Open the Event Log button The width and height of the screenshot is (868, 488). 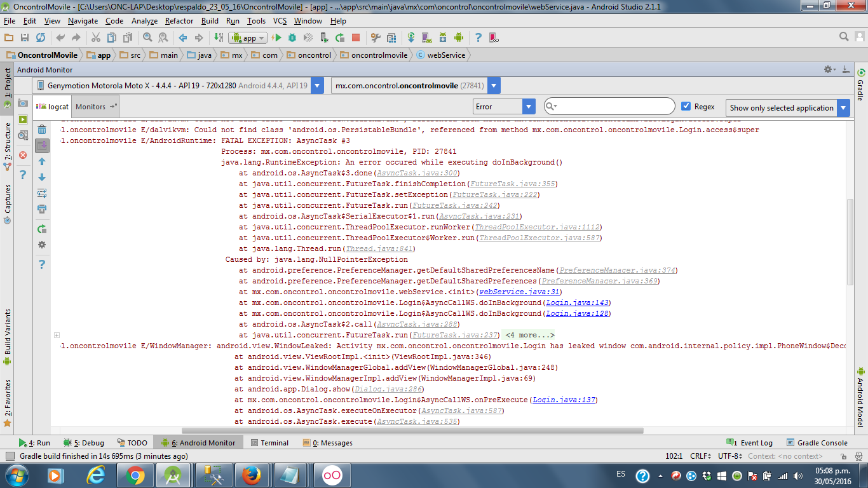[750, 443]
